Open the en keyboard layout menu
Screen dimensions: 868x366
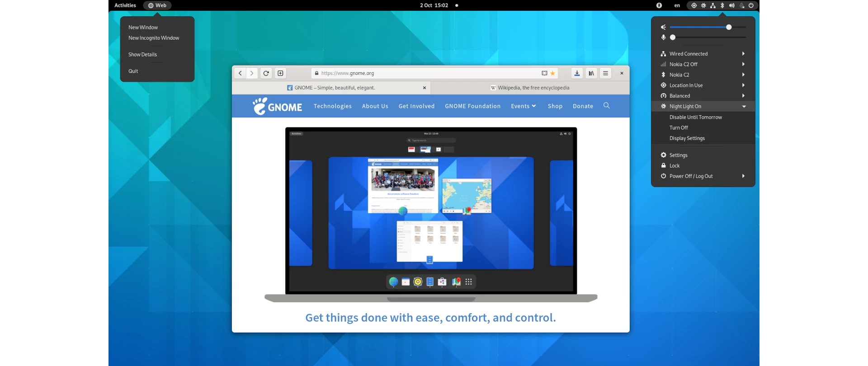[x=677, y=5]
